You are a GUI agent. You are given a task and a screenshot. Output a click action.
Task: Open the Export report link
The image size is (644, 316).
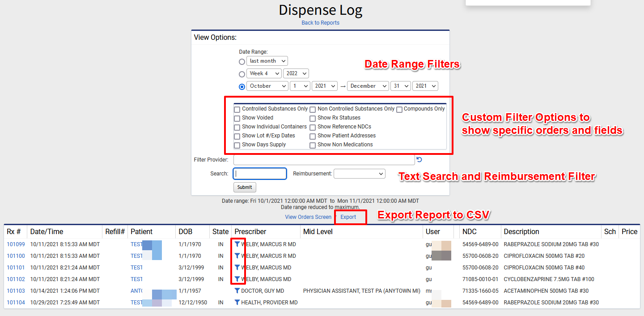pyautogui.click(x=348, y=217)
